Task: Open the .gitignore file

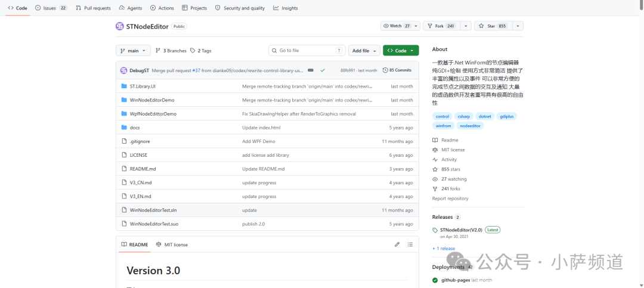Action: point(140,141)
